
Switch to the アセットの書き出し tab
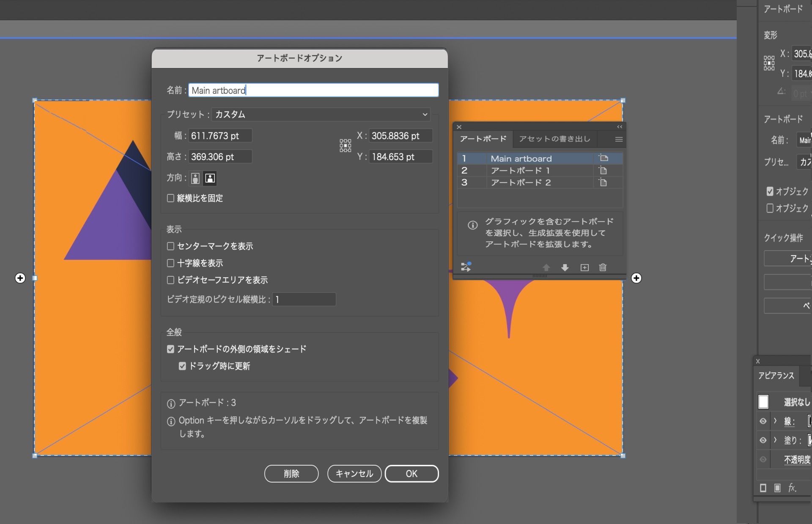click(554, 139)
